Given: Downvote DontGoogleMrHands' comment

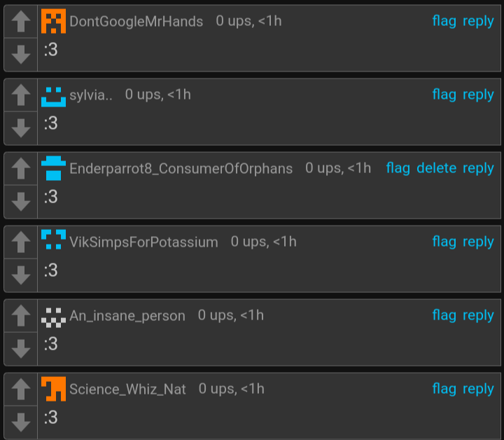Looking at the screenshot, I should point(21,54).
